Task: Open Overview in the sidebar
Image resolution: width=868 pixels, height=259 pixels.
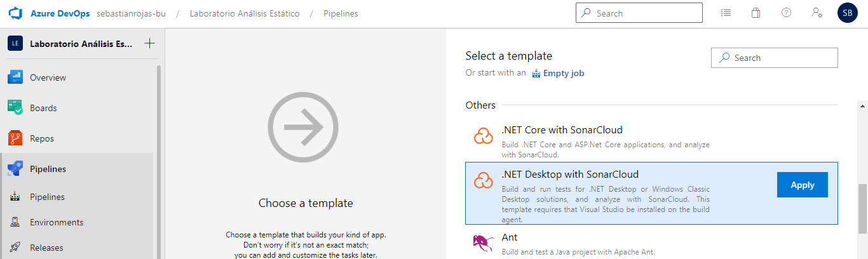Action: click(48, 77)
